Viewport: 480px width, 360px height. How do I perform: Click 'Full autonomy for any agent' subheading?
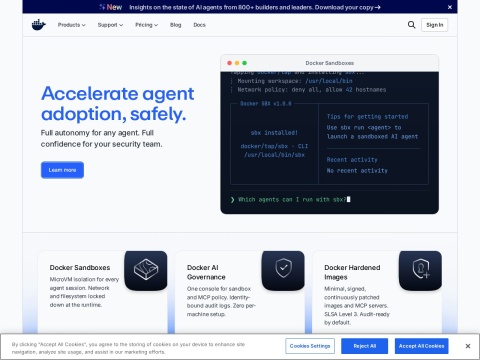click(101, 138)
